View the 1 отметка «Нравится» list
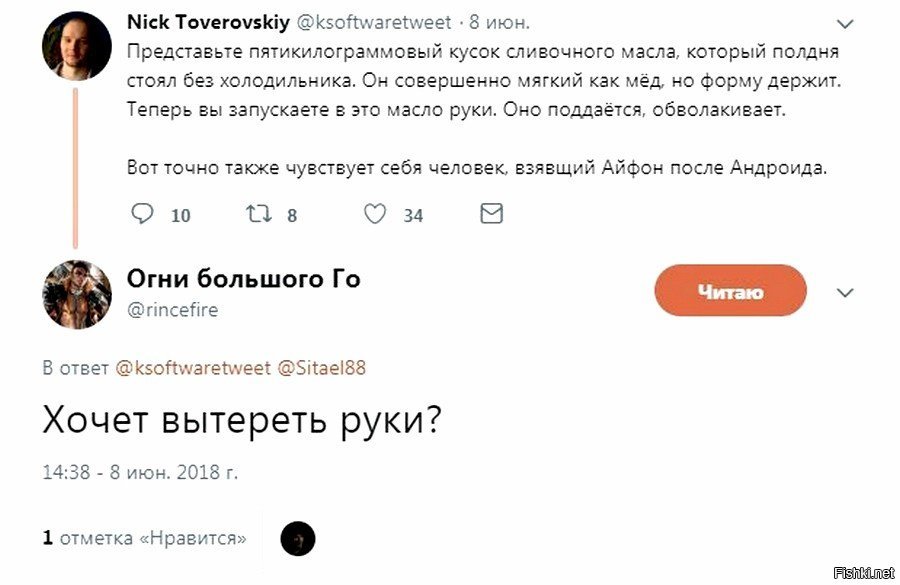This screenshot has width=900, height=585. [145, 538]
